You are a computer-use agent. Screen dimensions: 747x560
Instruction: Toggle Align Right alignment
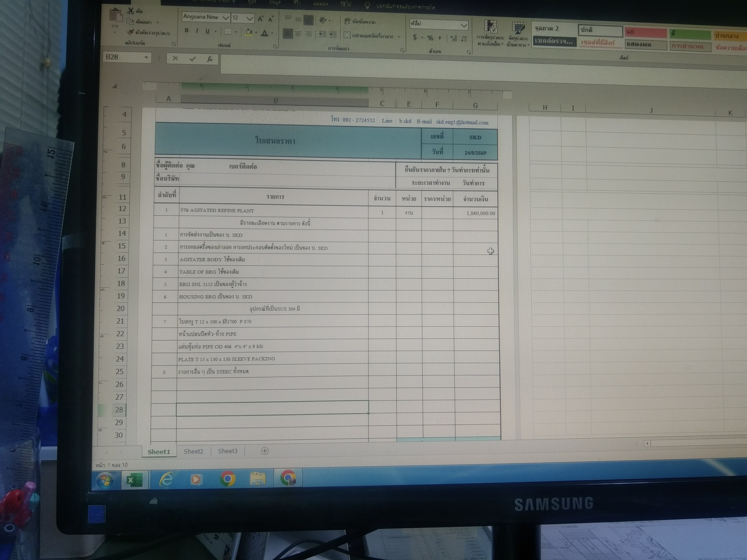coord(309,34)
